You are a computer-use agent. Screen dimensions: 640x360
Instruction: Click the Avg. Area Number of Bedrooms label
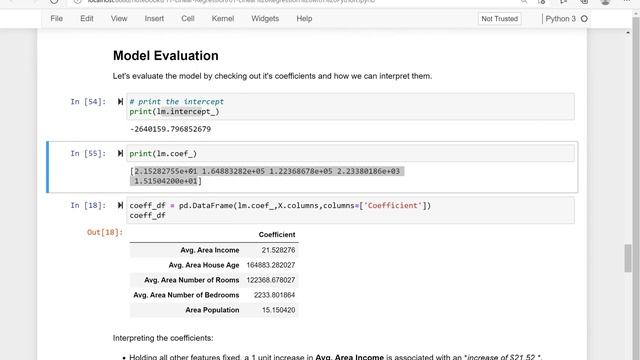click(186, 295)
